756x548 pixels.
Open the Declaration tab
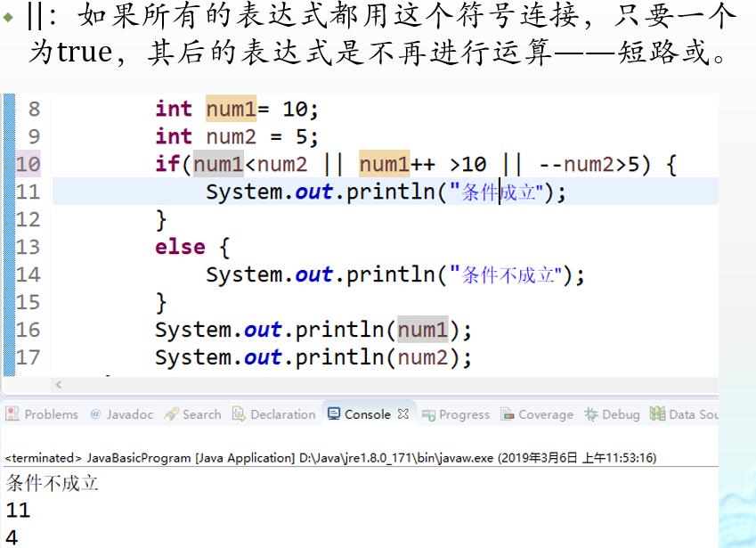pos(273,414)
